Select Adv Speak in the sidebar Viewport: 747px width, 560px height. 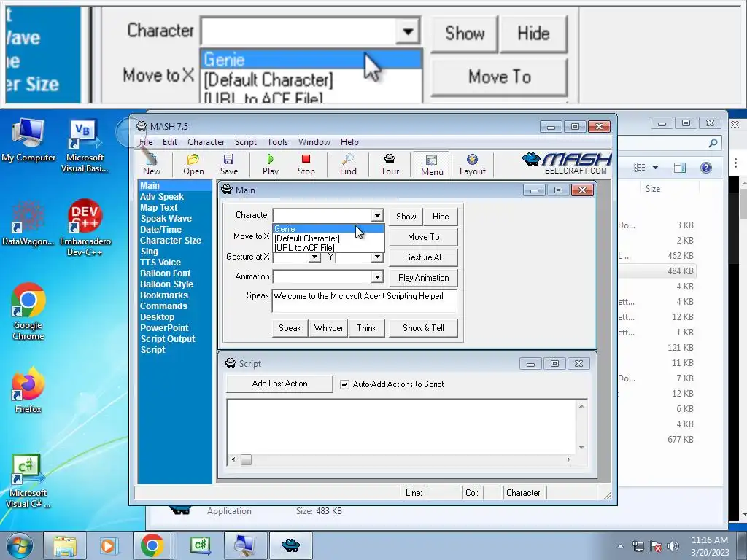click(x=162, y=197)
